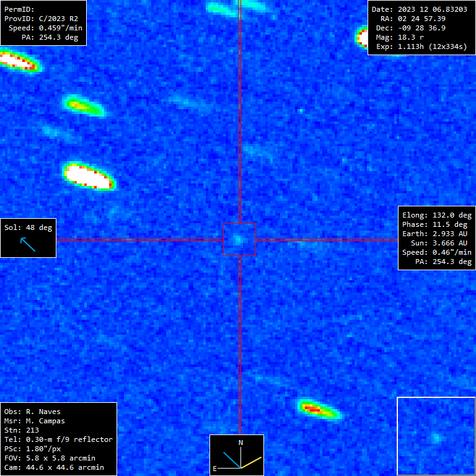Click the Stn: 213 station code

[21, 430]
